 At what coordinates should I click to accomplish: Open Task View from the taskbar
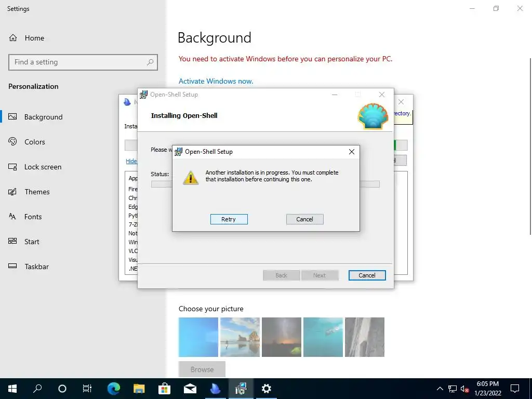87,389
